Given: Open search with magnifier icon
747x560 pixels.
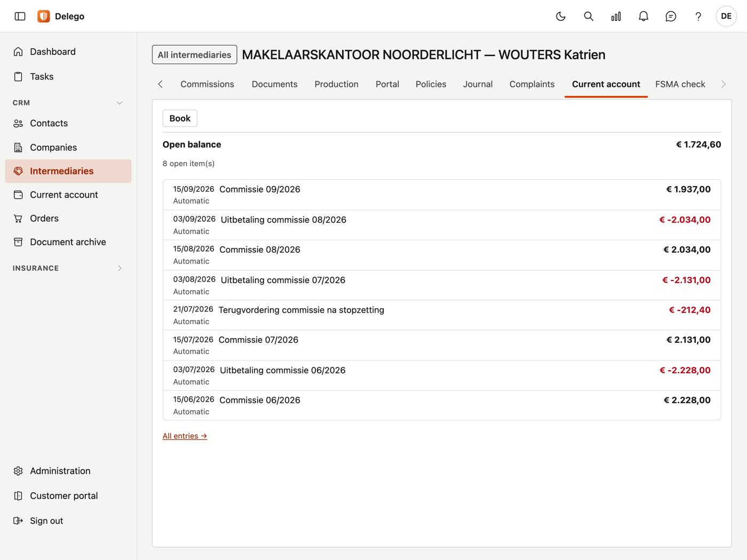Looking at the screenshot, I should click(589, 17).
